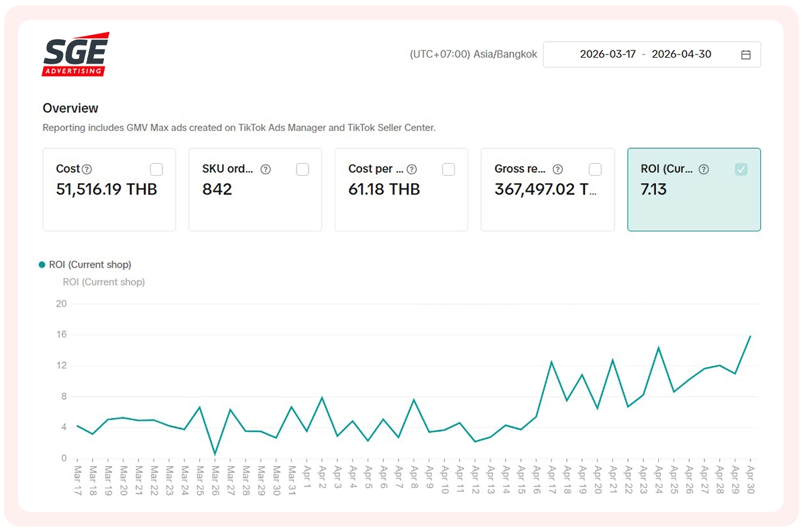Enable the Cost metric checkbox
This screenshot has height=532, width=805.
156,170
